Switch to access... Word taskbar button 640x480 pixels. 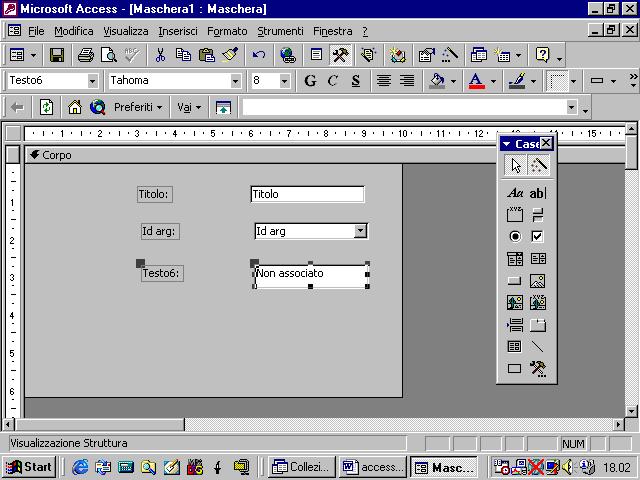373,467
